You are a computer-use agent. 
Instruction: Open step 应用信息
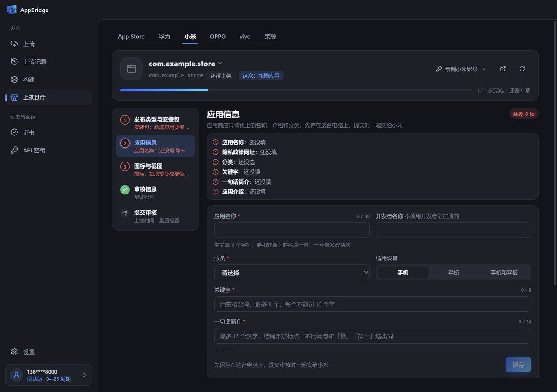[x=155, y=146]
